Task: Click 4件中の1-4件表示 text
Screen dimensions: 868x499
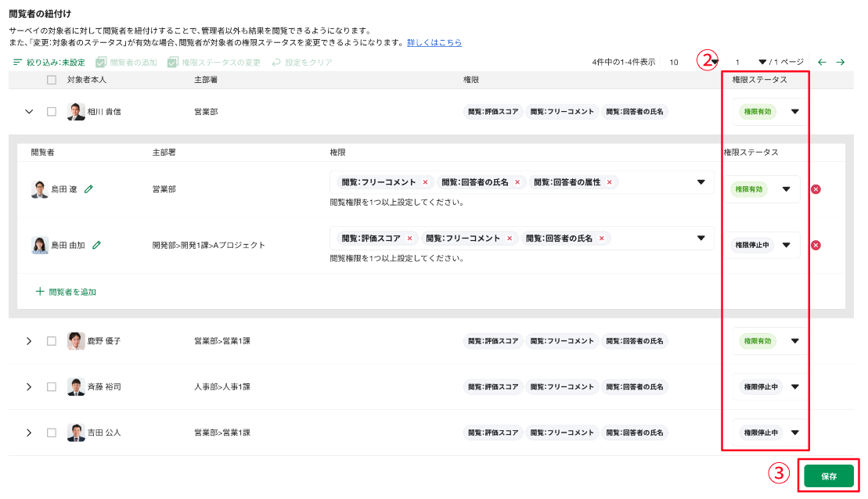Action: coord(624,62)
